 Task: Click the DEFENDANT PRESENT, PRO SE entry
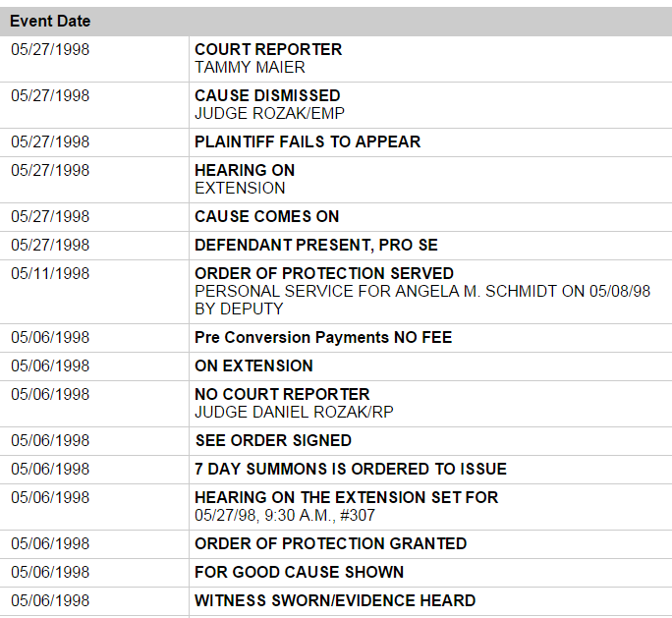click(316, 245)
